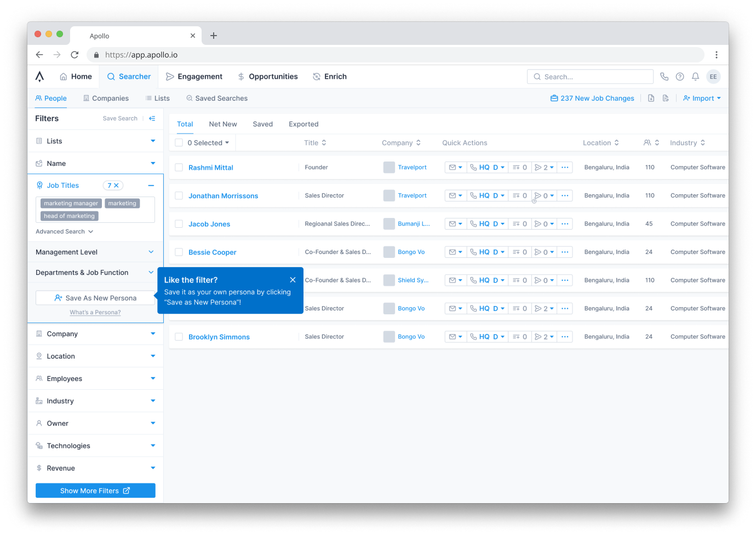Open the Enrich tab
The height and width of the screenshot is (536, 756).
(329, 77)
